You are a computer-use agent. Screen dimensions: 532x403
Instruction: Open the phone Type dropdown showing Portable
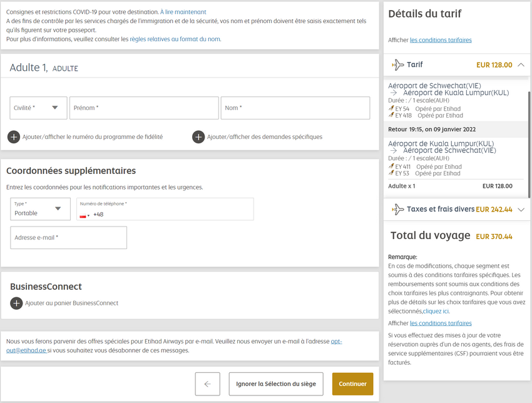pyautogui.click(x=41, y=209)
